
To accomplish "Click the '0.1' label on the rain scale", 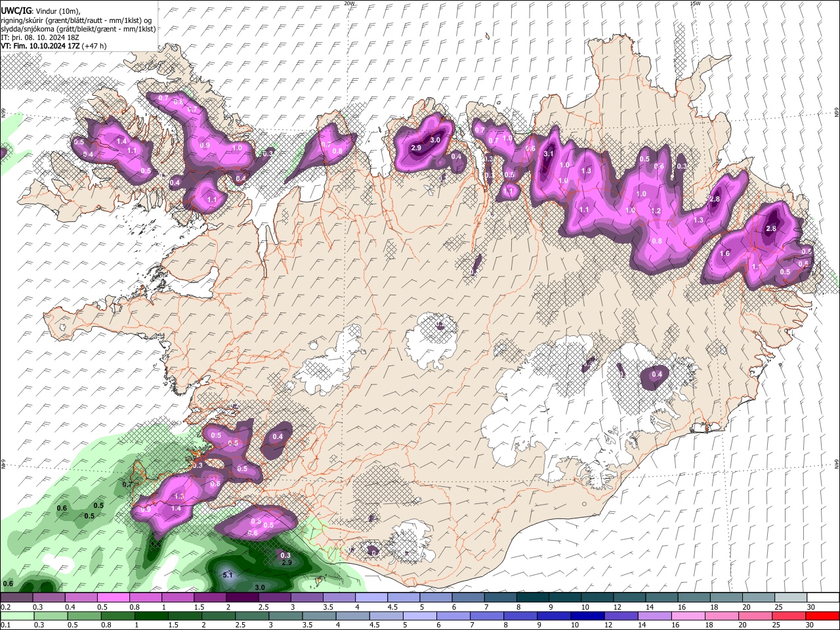I will point(6,625).
